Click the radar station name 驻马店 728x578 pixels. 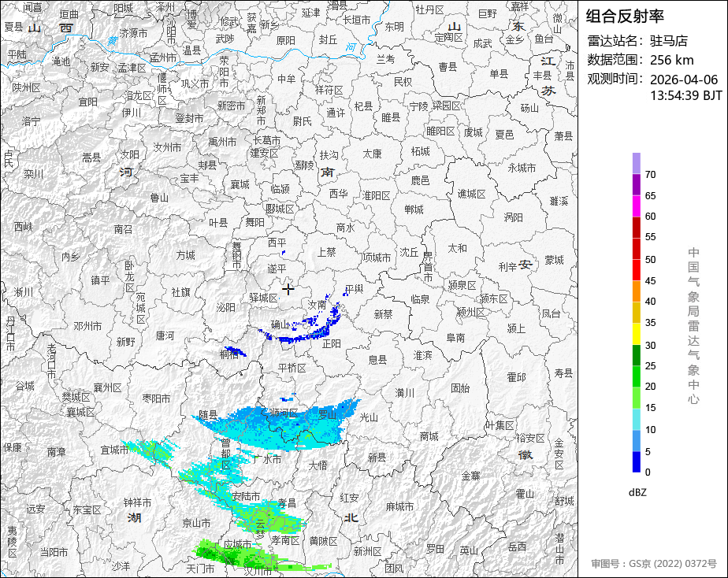coord(669,41)
